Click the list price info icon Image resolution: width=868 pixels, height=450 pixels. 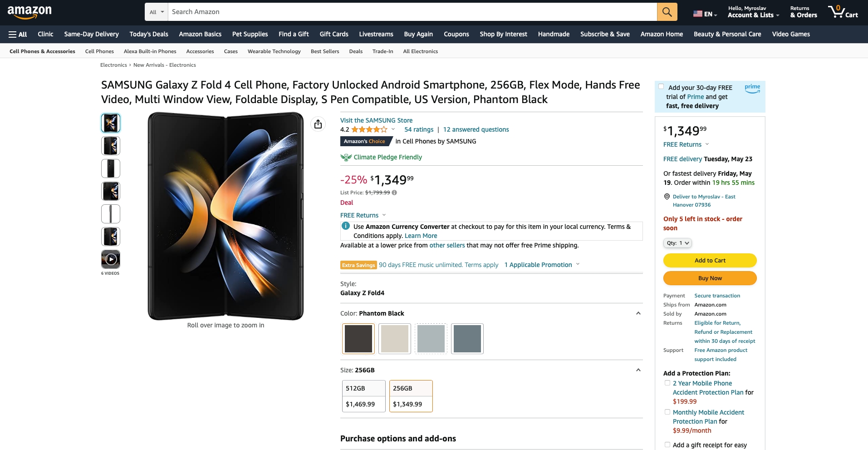pos(394,193)
